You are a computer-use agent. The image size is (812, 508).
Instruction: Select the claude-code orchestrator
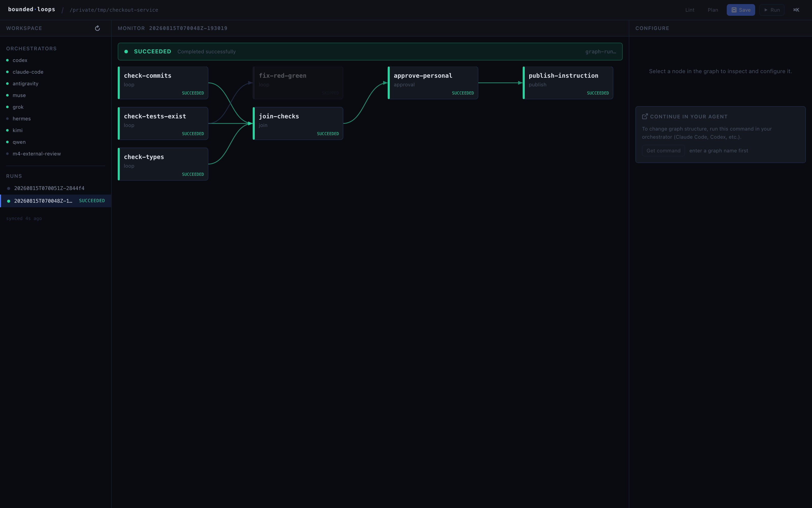(x=56, y=72)
